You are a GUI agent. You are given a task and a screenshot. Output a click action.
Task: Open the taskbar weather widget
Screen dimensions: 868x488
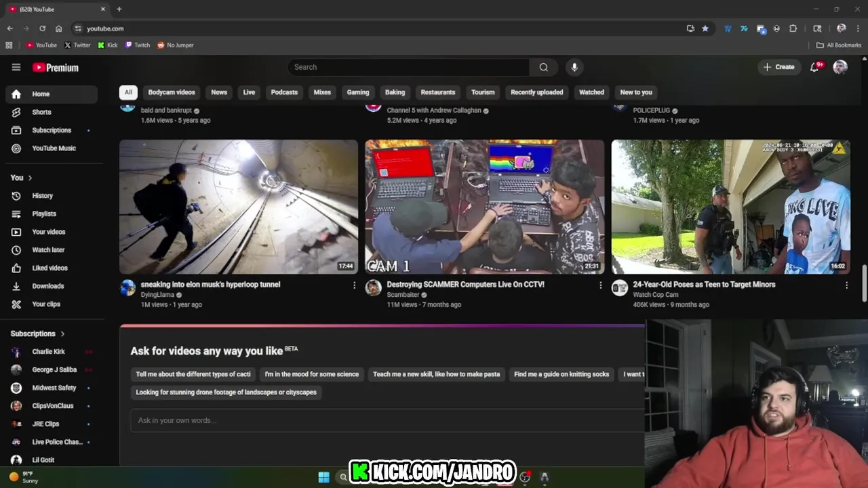point(24,477)
